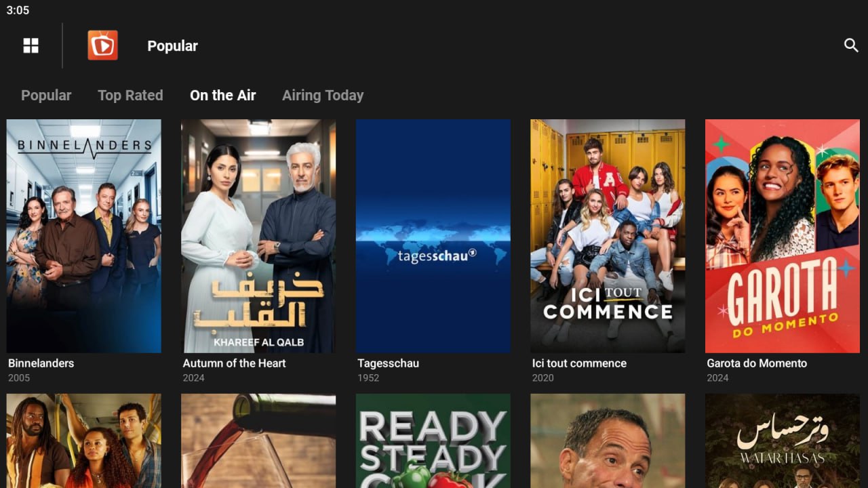Open the poster with the gray-haired man's face

(x=608, y=441)
